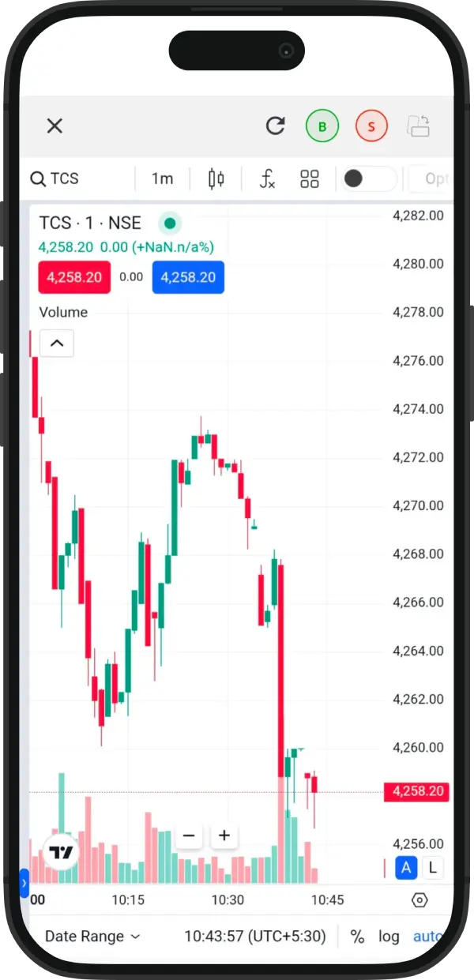Tap the green Buy (B) button

point(322,126)
